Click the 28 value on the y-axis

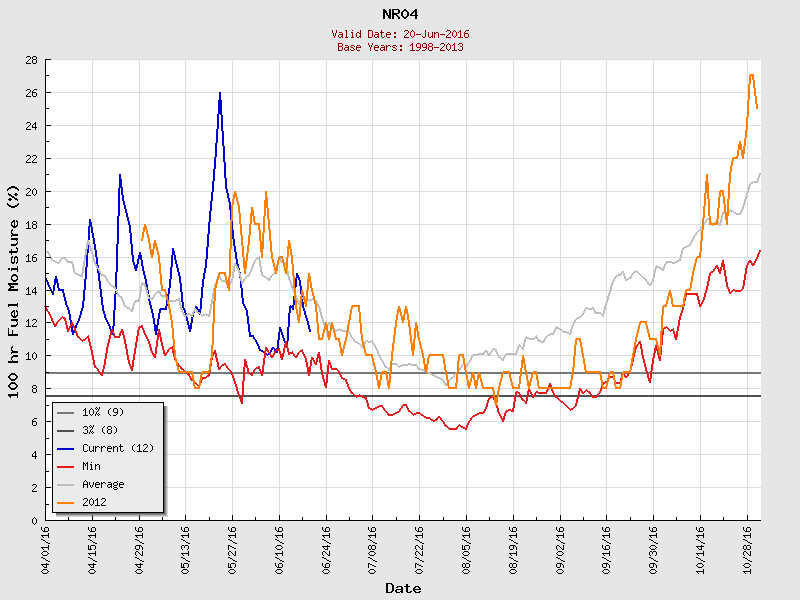coord(32,60)
